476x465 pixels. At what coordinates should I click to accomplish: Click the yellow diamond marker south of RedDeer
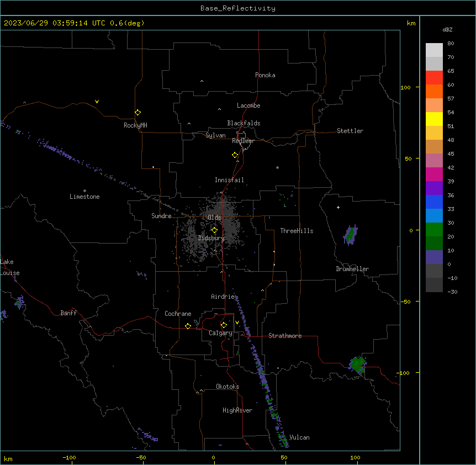pos(235,155)
